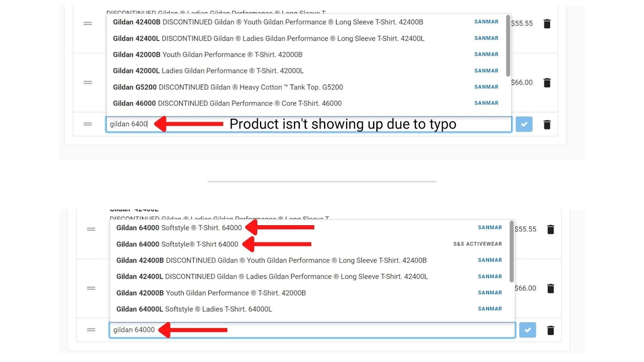Click the top dropdown list scrollbar
Screen dimensions: 644x362
click(508, 45)
